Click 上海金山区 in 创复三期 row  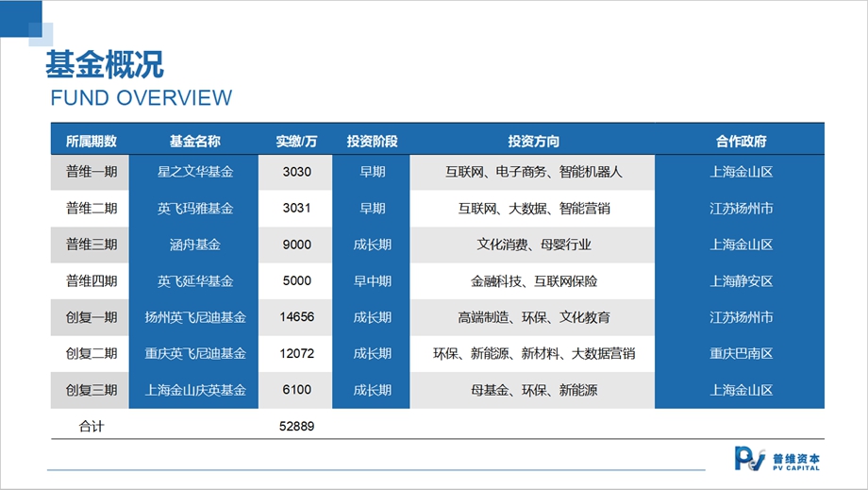[x=742, y=390]
